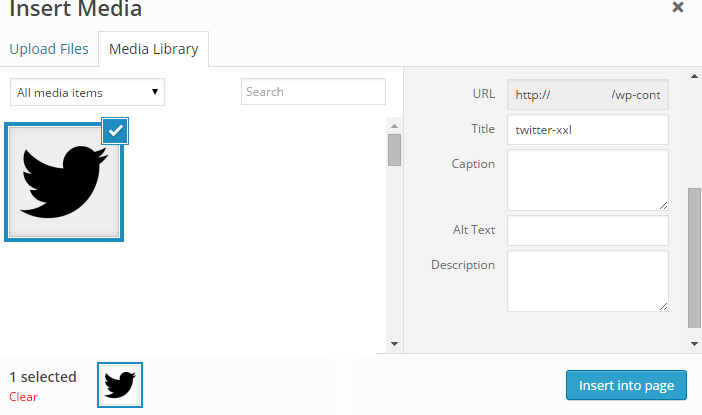Click the Insert Media heading

pos(76,9)
